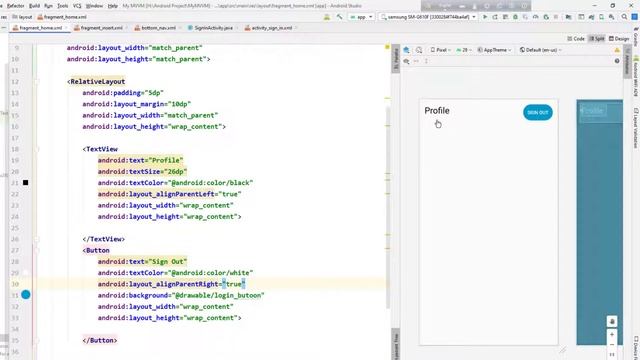Open the Run menu
The height and width of the screenshot is (360, 640).
pyautogui.click(x=48, y=6)
